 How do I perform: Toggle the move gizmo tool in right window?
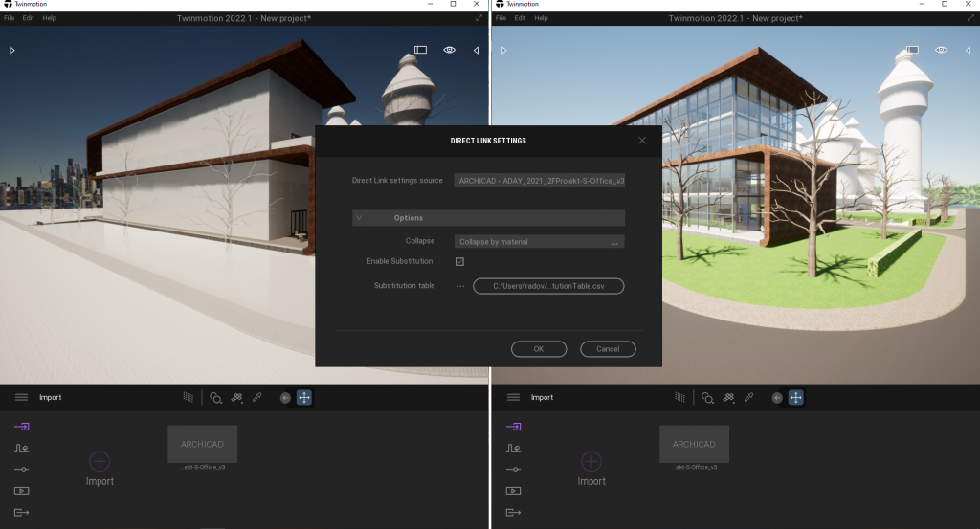[x=796, y=398]
